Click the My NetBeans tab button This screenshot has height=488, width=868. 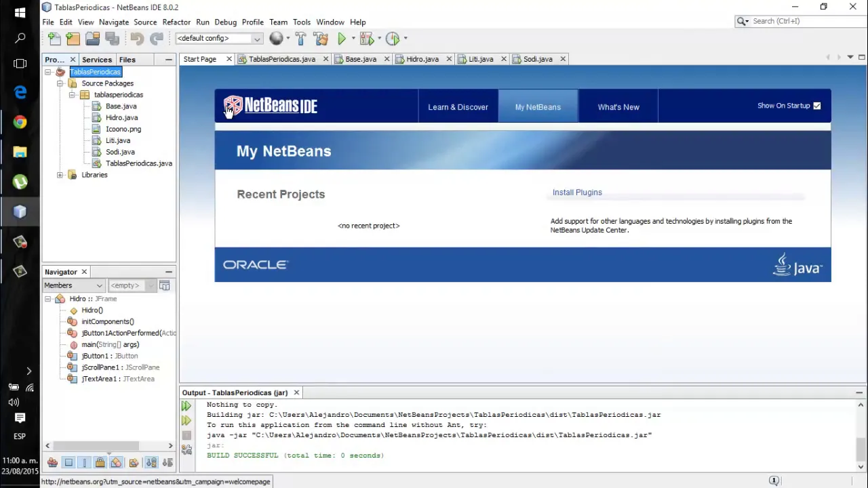tap(538, 107)
